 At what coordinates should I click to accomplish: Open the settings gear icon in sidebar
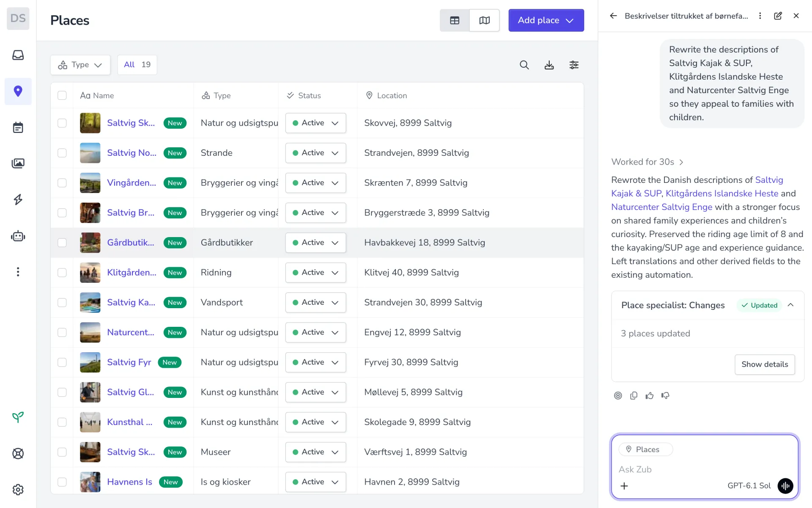[18, 490]
